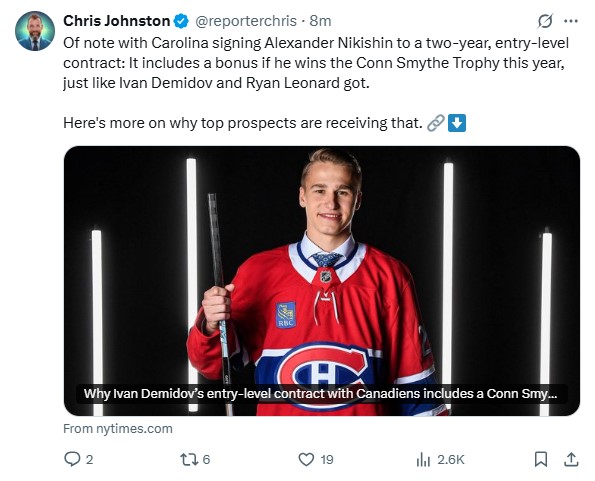Viewport: 595px width, 481px height.
Task: Click the From nytimes.com source link
Action: pos(118,429)
